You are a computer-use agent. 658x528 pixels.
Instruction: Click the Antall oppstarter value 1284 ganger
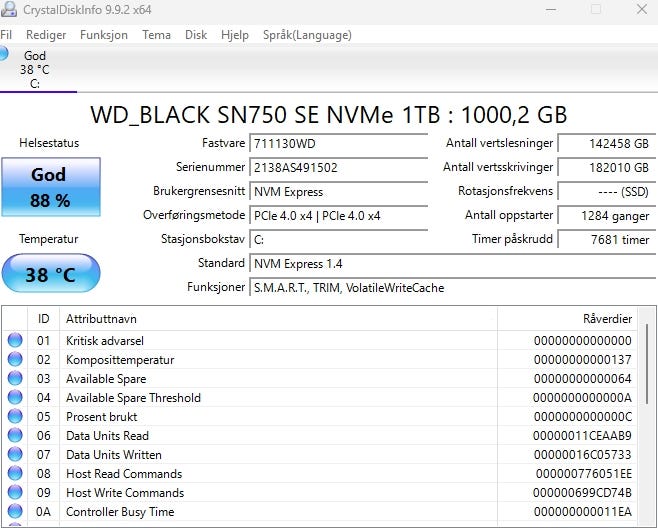(606, 216)
